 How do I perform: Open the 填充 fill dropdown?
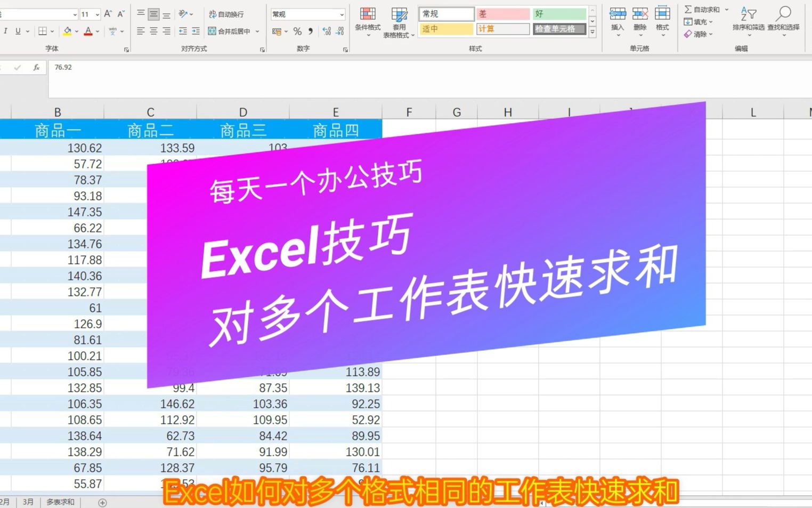pyautogui.click(x=698, y=22)
